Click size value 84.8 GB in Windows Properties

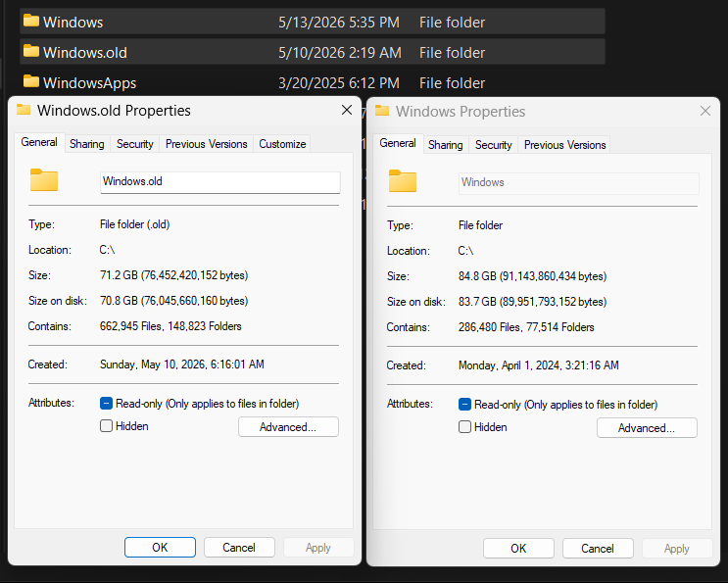pos(533,276)
